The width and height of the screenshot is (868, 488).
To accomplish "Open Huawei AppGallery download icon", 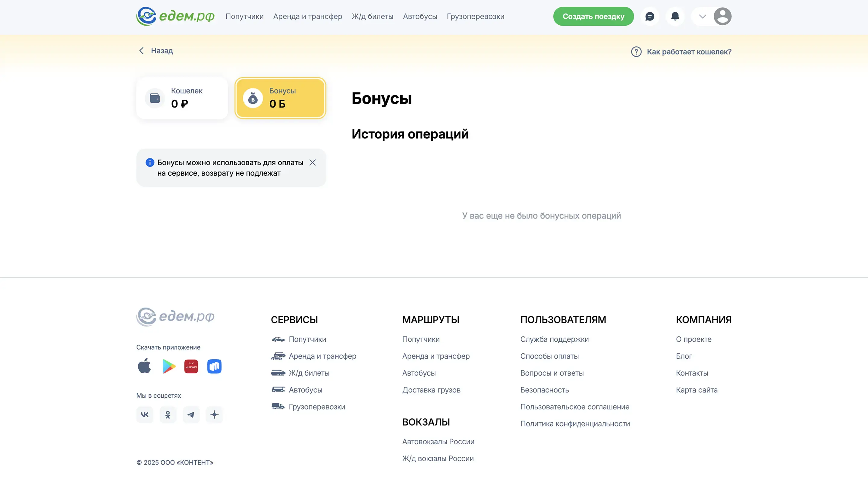I will [x=191, y=366].
